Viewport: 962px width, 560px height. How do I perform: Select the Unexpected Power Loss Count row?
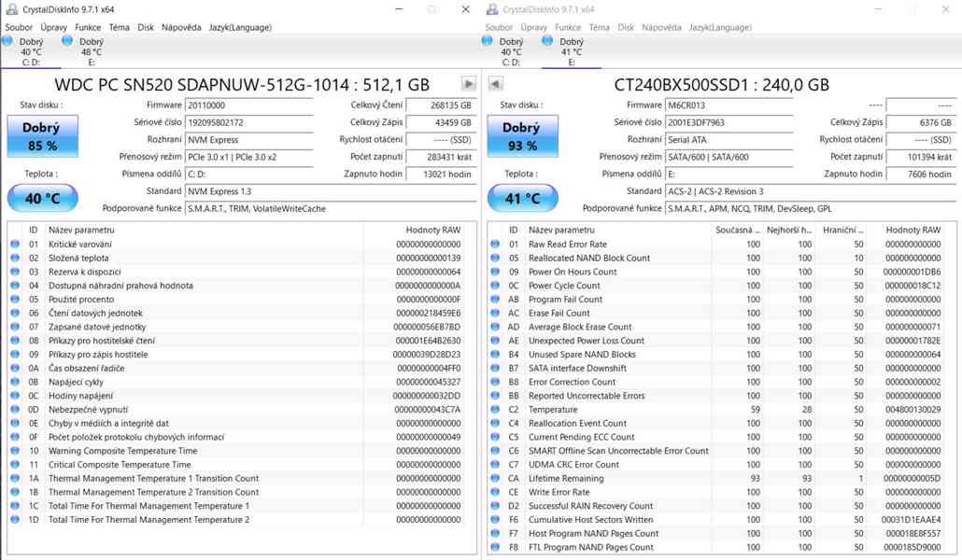click(716, 341)
